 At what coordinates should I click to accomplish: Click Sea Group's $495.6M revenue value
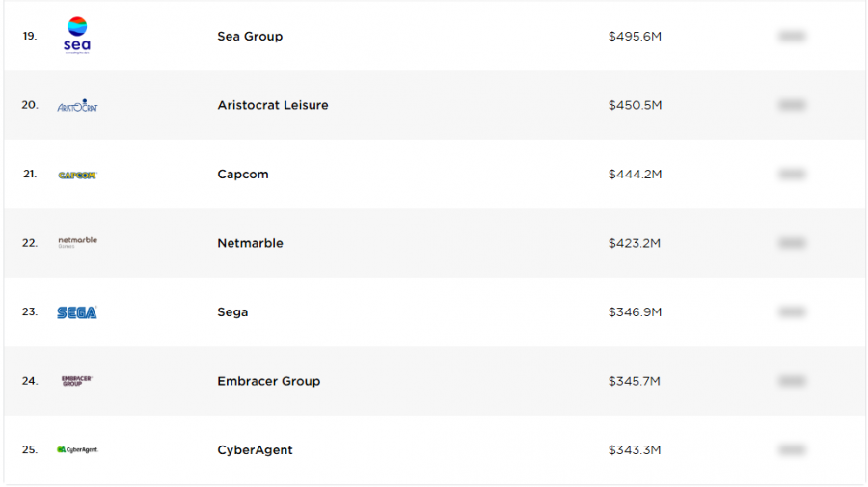pyautogui.click(x=635, y=37)
